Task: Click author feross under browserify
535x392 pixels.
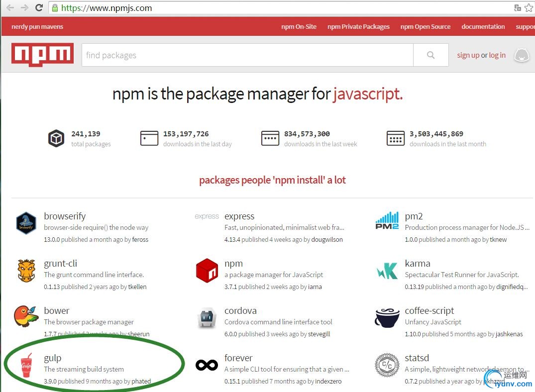Action: 140,239
